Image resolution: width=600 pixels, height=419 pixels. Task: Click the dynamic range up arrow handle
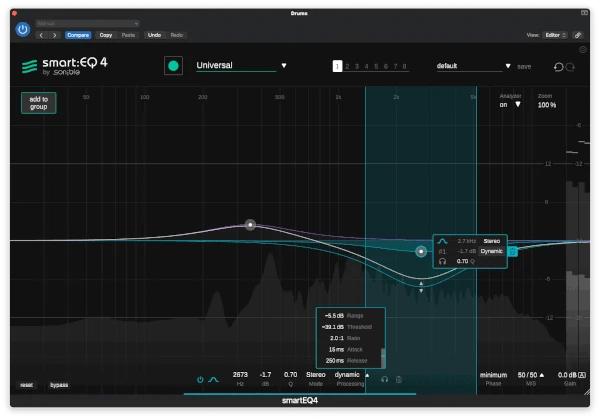(421, 284)
